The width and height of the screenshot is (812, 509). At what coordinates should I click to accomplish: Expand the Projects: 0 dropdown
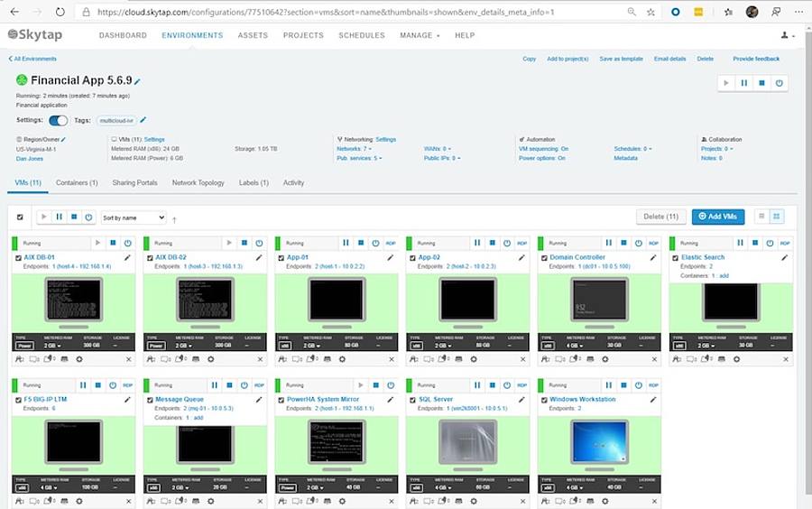tap(717, 149)
